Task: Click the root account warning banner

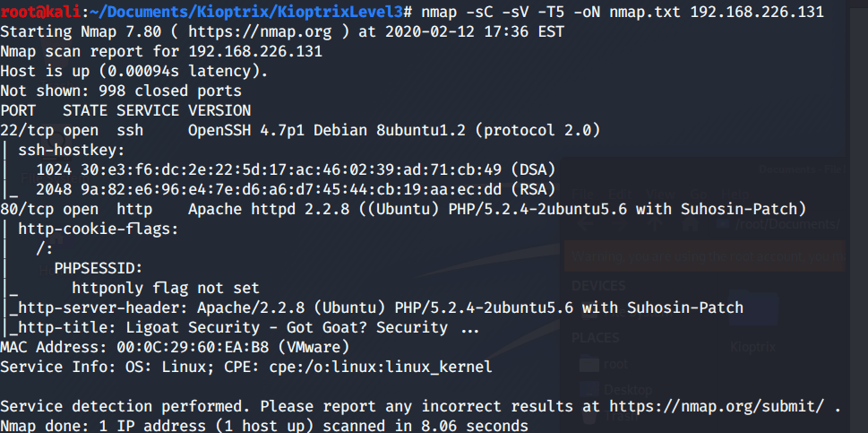Action: tap(705, 255)
